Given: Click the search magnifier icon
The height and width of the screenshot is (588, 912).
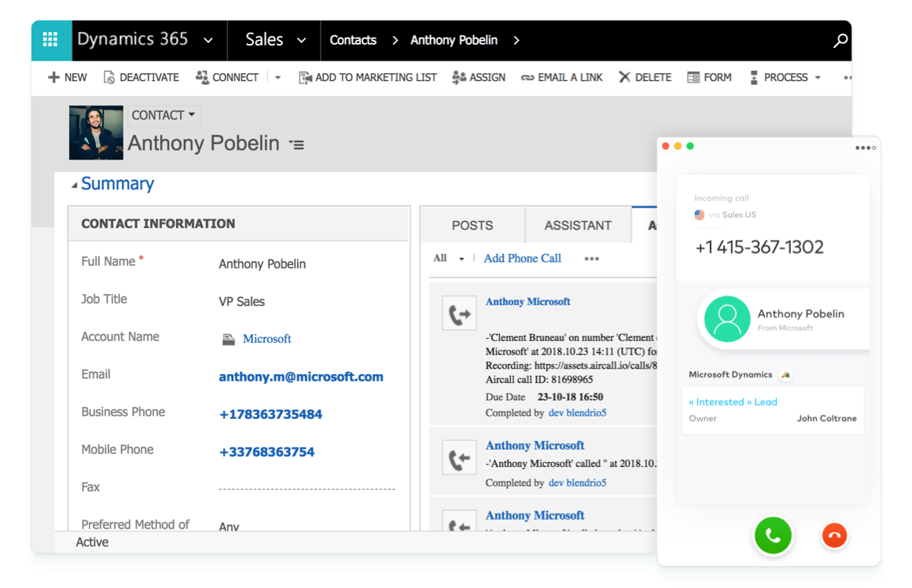Looking at the screenshot, I should click(x=840, y=40).
